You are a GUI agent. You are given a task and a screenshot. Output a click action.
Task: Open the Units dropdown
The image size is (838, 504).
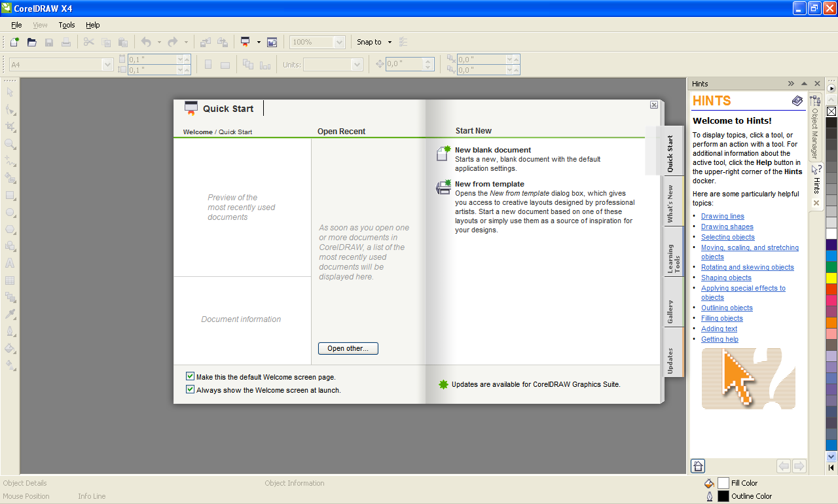[x=357, y=65]
